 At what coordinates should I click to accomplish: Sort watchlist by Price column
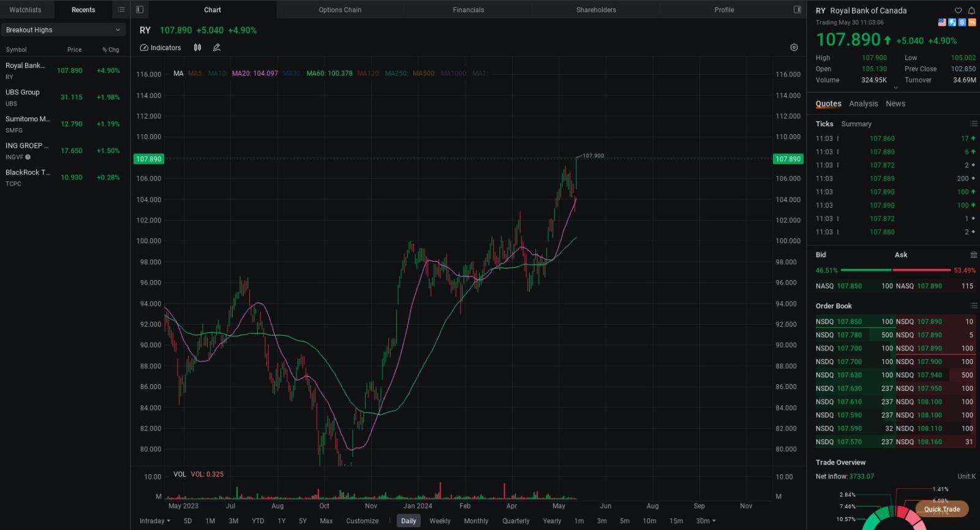[74, 50]
